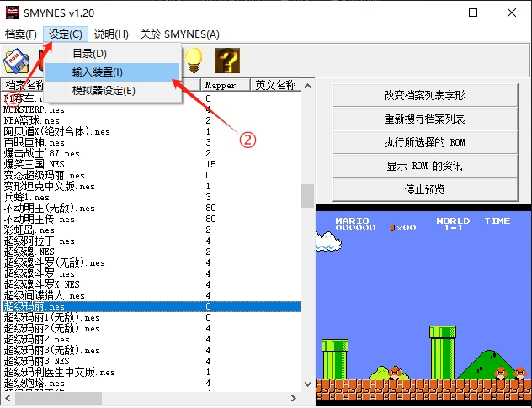Click the 改变档案列表字形 button

(425, 95)
